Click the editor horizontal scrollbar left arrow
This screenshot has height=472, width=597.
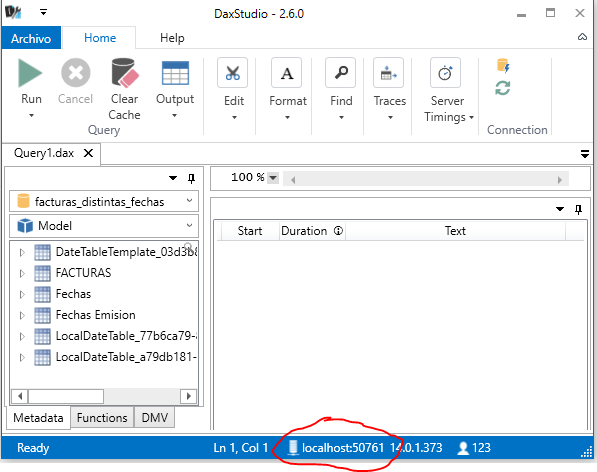[x=293, y=180]
